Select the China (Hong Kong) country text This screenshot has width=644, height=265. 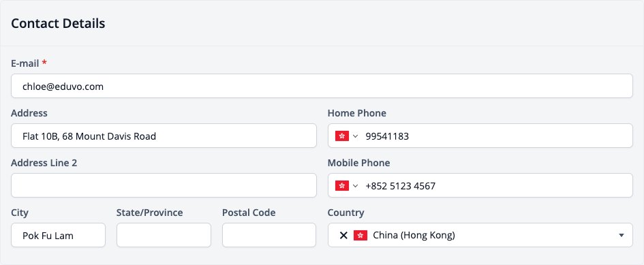click(414, 236)
